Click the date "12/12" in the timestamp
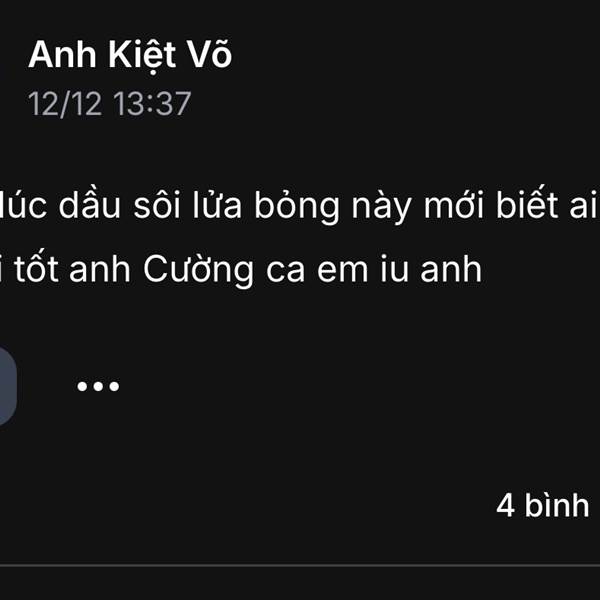Image resolution: width=600 pixels, height=600 pixels. pos(65,103)
